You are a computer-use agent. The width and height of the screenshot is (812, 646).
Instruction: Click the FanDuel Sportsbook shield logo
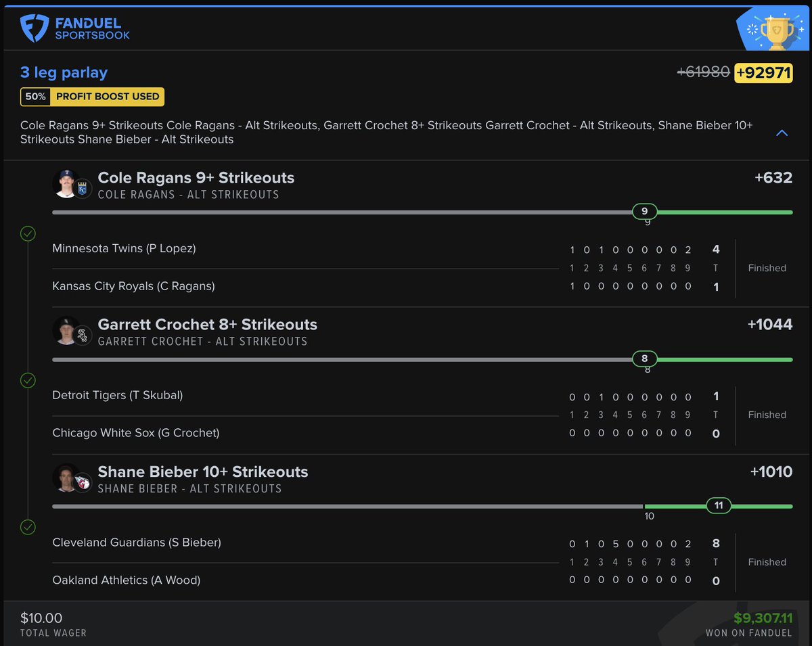click(x=34, y=28)
